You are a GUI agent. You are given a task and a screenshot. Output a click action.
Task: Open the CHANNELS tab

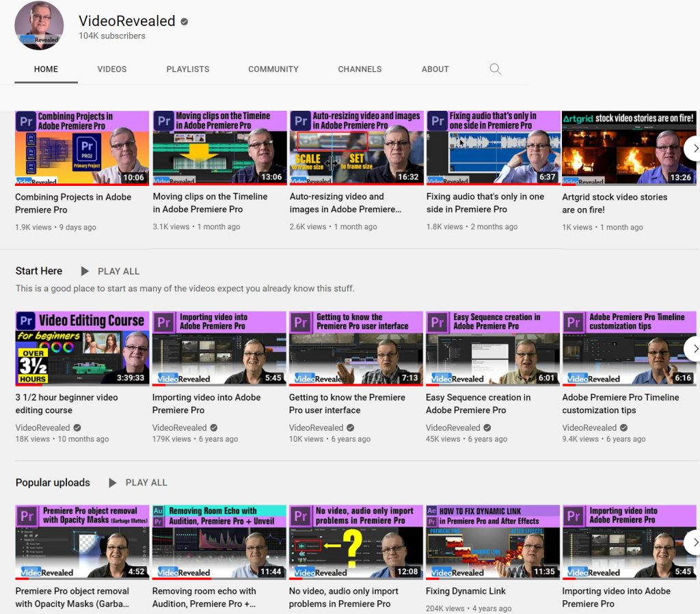coord(360,69)
